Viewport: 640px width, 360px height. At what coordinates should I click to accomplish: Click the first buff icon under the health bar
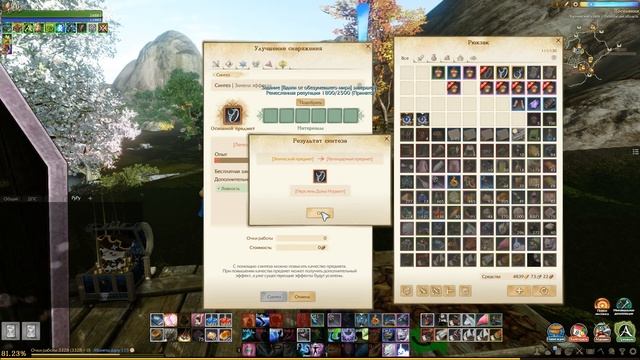pos(7,28)
